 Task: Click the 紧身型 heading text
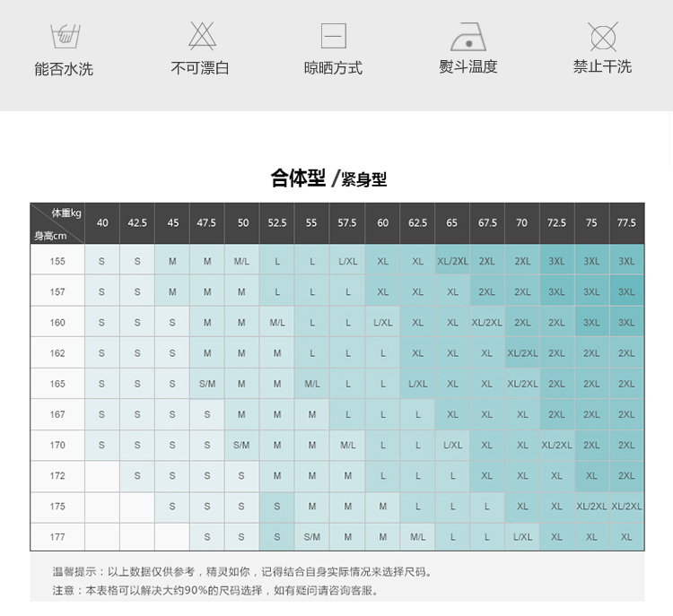pyautogui.click(x=364, y=179)
